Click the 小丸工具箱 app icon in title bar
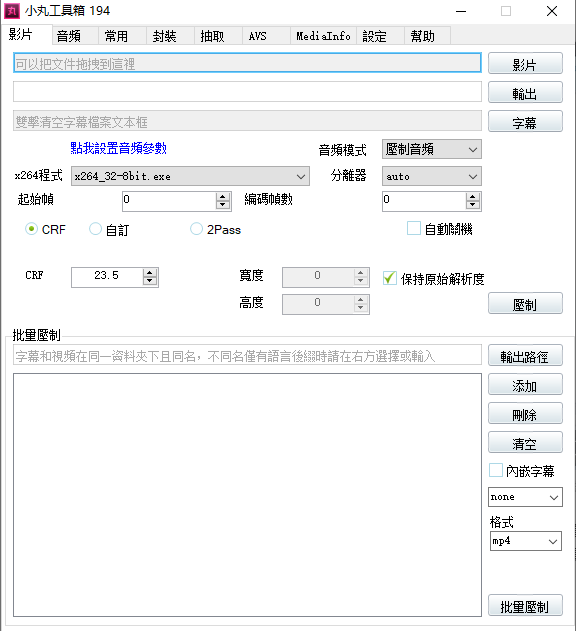 tap(12, 11)
